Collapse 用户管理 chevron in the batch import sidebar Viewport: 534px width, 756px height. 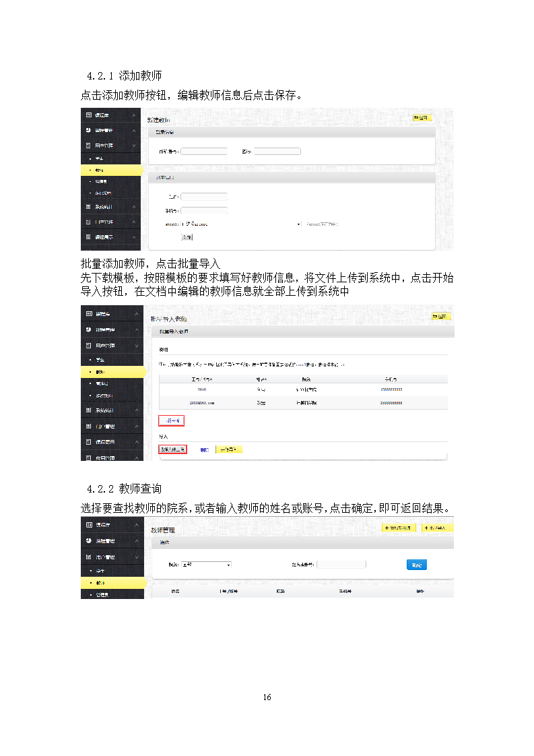tap(137, 346)
